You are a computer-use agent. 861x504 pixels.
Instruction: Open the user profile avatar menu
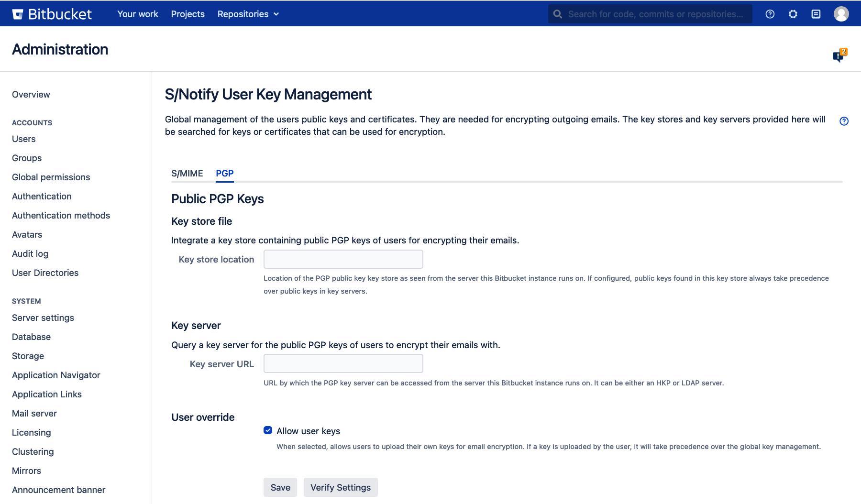[841, 14]
